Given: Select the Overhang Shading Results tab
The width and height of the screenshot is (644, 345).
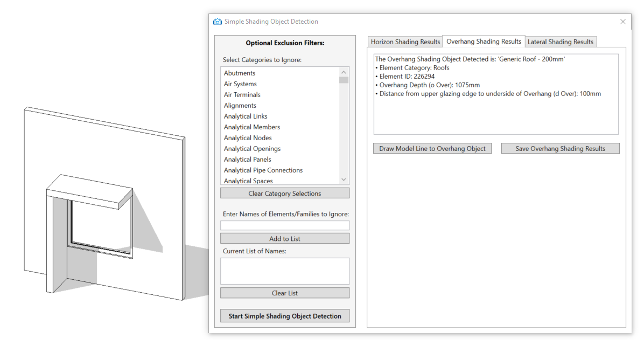Looking at the screenshot, I should pos(484,42).
